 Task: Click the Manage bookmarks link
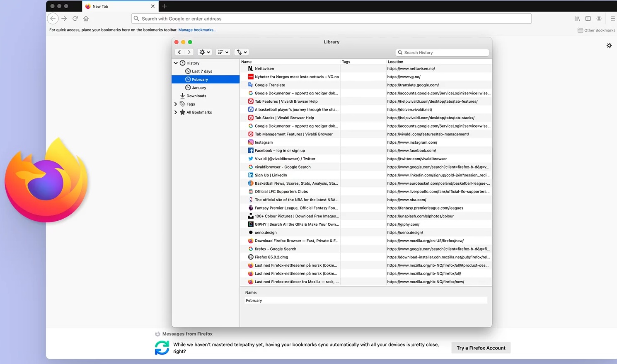pyautogui.click(x=197, y=30)
